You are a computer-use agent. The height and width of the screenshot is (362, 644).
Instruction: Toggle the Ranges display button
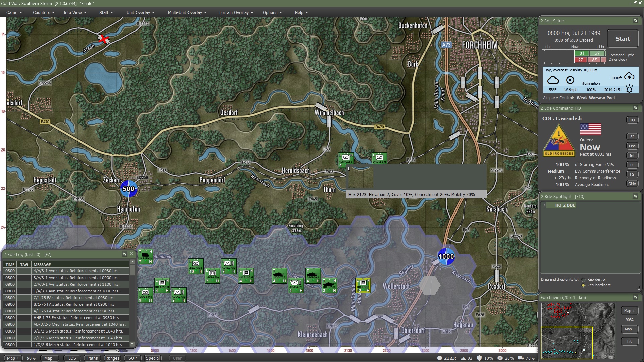112,358
